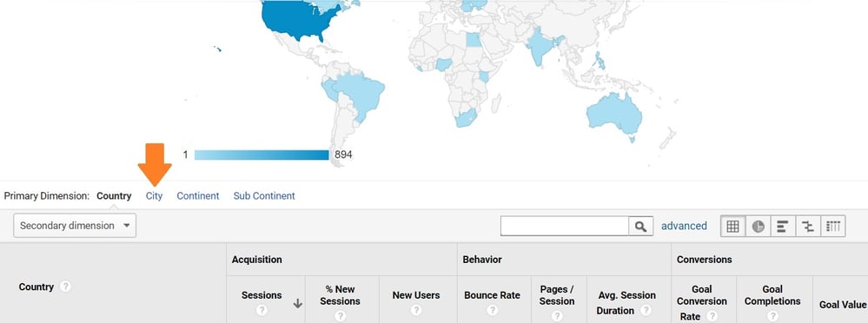
Task: Select the City primary dimension
Action: click(154, 195)
